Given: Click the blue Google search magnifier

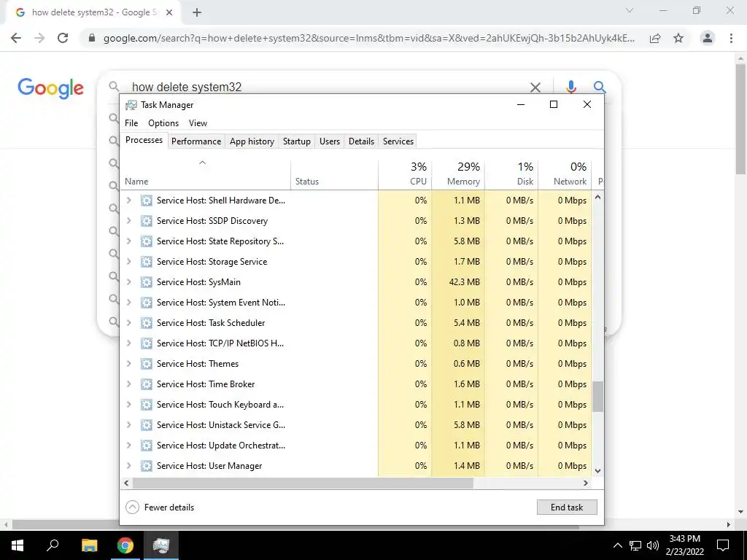Looking at the screenshot, I should point(600,87).
